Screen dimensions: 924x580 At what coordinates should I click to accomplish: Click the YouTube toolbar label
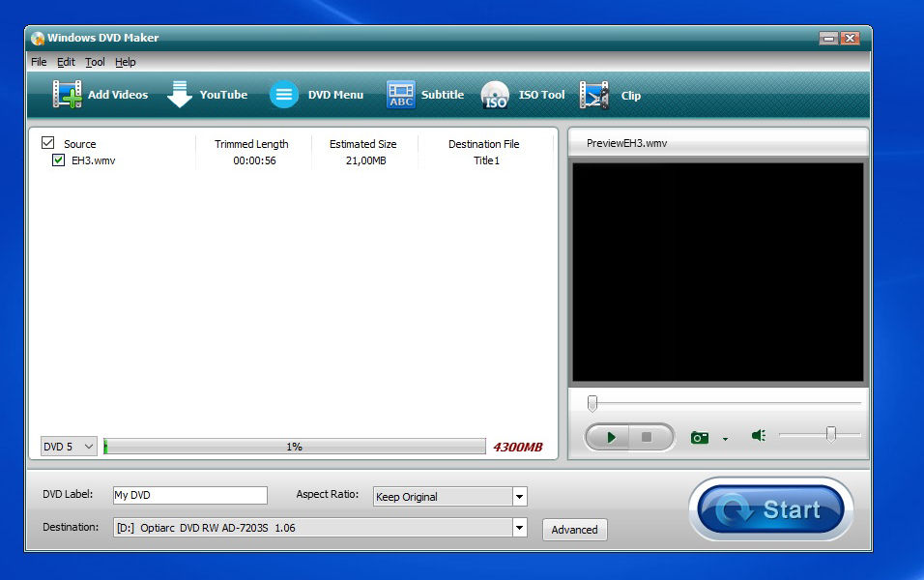[x=223, y=95]
